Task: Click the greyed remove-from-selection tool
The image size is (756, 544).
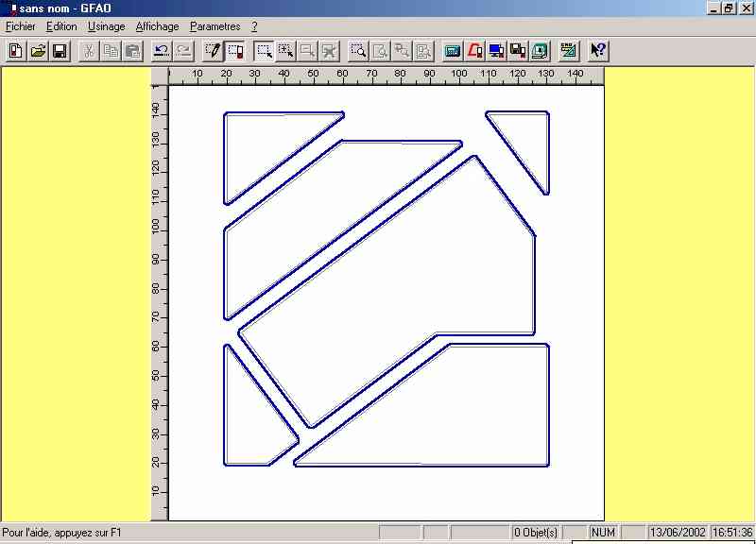Action: pyautogui.click(x=308, y=51)
